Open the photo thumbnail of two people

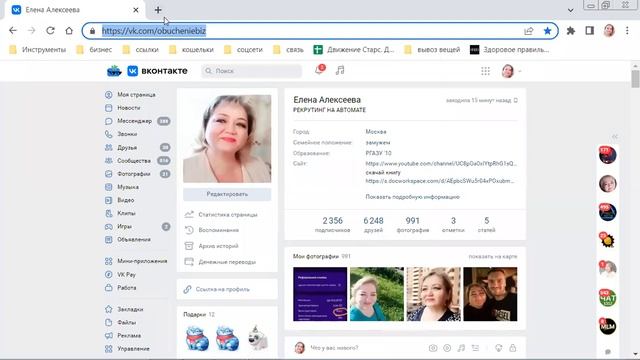point(490,294)
